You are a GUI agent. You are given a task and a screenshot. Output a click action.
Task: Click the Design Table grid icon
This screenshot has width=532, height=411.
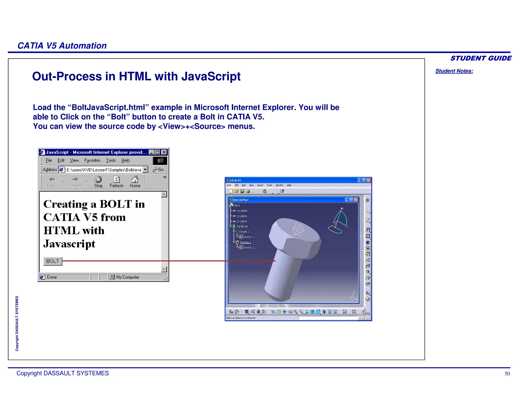click(247, 312)
